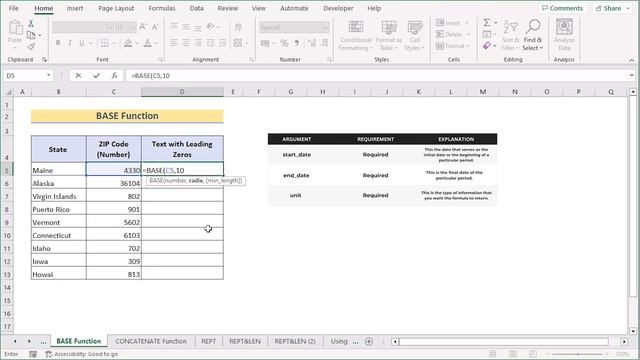Click the Delete cells button
The width and height of the screenshot is (640, 360).
pyautogui.click(x=449, y=34)
